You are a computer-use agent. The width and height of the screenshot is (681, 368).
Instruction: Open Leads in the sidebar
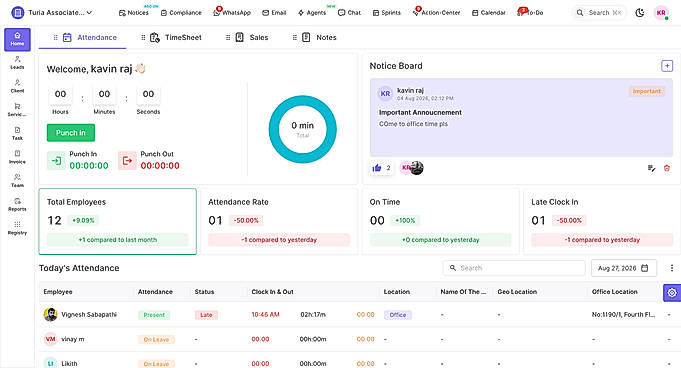click(x=17, y=63)
